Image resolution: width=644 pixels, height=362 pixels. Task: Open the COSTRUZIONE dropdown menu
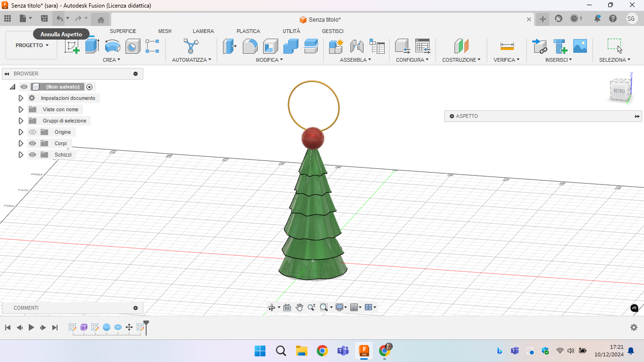(462, 60)
